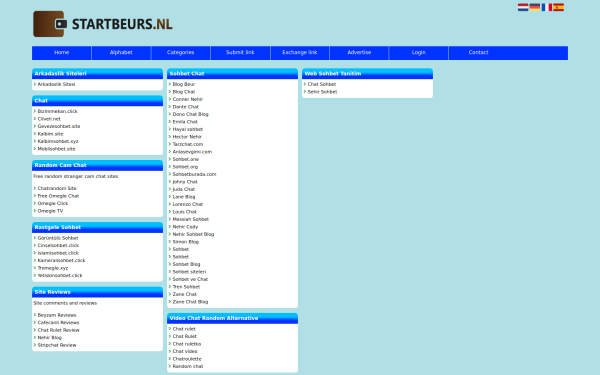Image resolution: width=600 pixels, height=375 pixels.
Task: Open the Arkadaslik Sitesi link
Action: pyautogui.click(x=56, y=84)
